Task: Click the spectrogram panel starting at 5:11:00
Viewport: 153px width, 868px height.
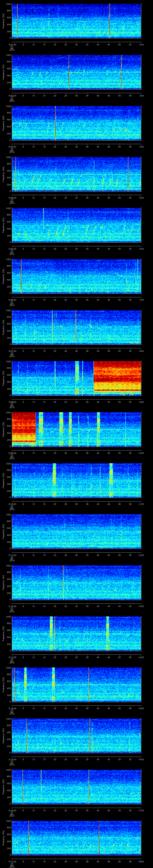Action: point(77,531)
